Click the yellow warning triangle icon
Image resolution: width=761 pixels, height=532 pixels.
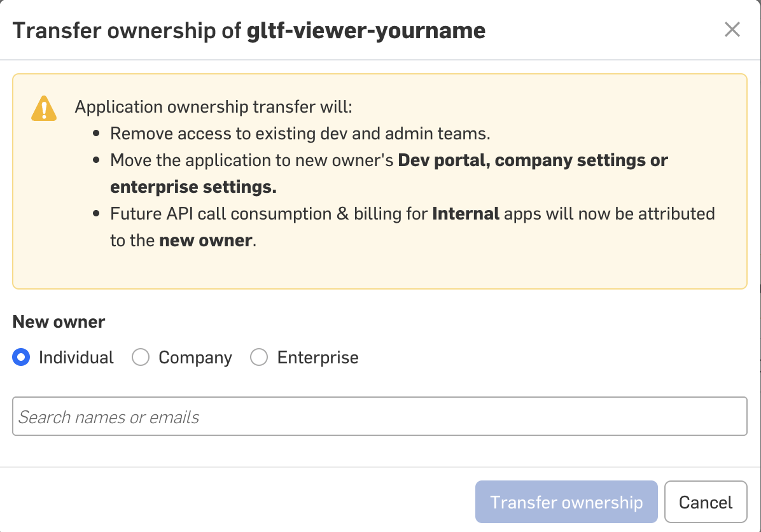click(44, 109)
